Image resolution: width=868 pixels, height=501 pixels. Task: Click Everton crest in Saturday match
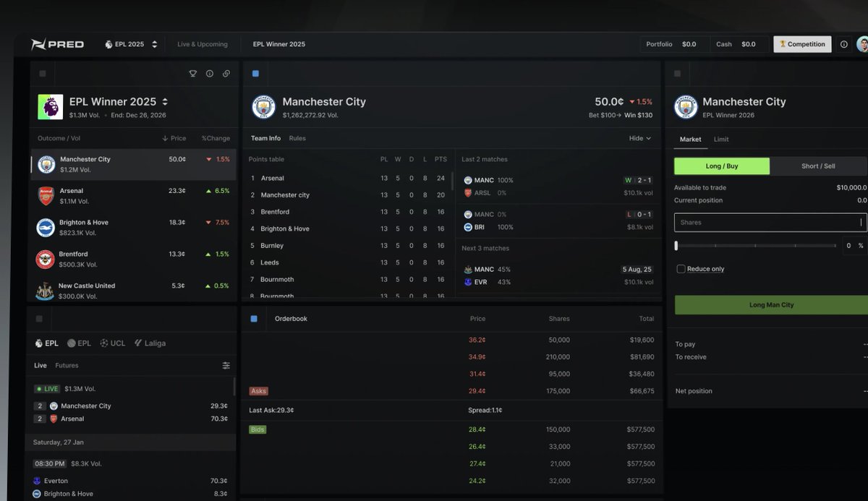pos(38,481)
